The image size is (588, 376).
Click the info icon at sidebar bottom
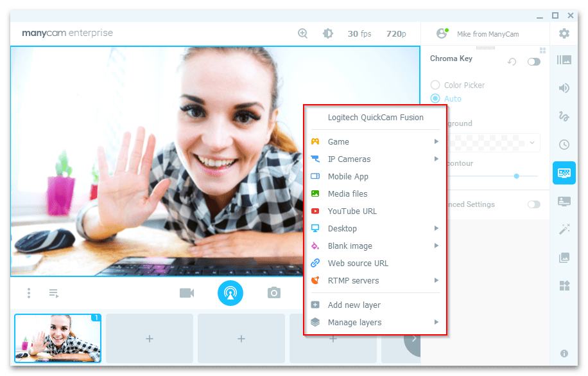[x=564, y=354]
